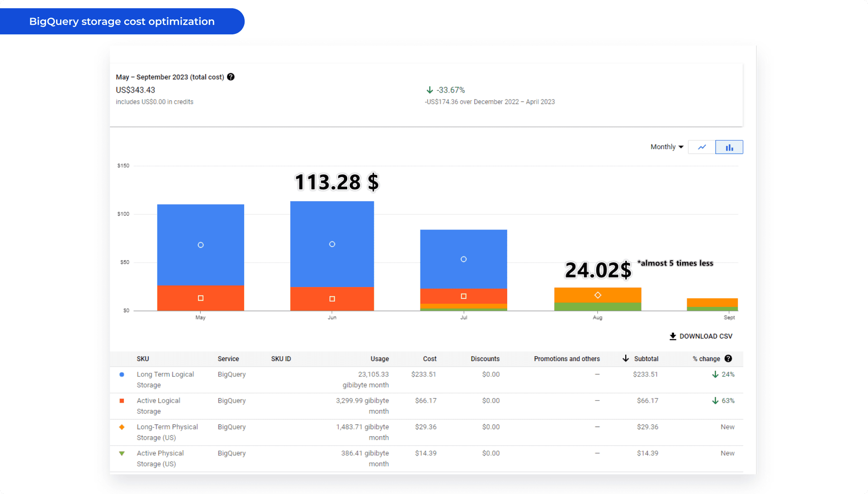Click the Usage column header
The width and height of the screenshot is (868, 494).
pos(380,359)
